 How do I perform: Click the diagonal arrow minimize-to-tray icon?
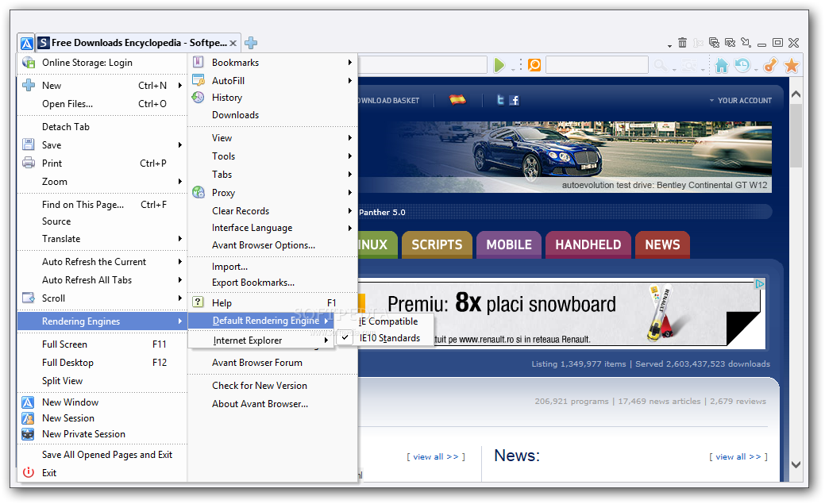(746, 43)
